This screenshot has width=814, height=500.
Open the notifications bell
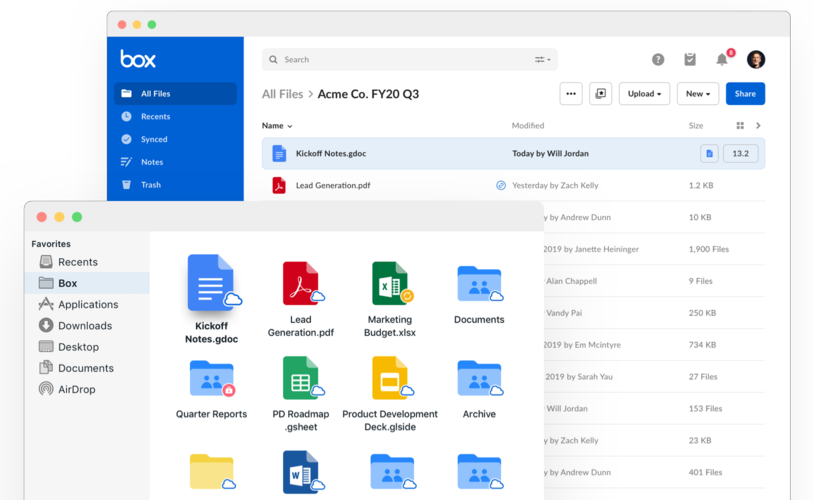[x=722, y=60]
